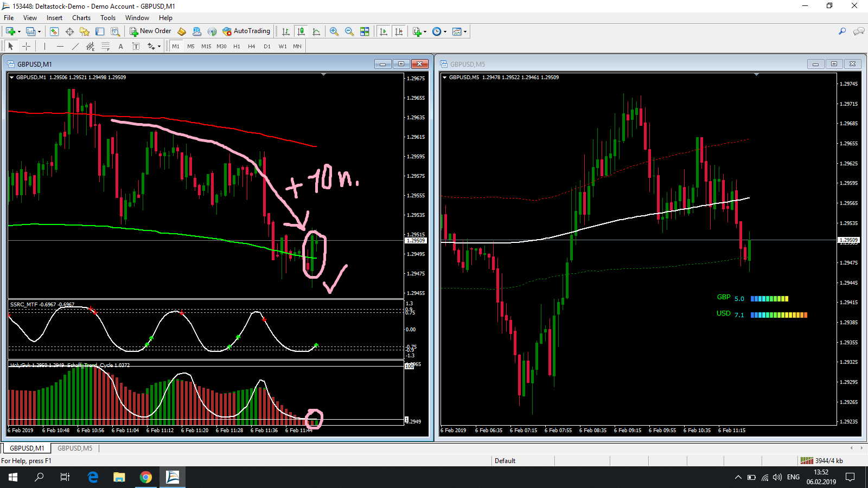Image resolution: width=868 pixels, height=488 pixels.
Task: Open the Help menu
Action: coord(165,18)
